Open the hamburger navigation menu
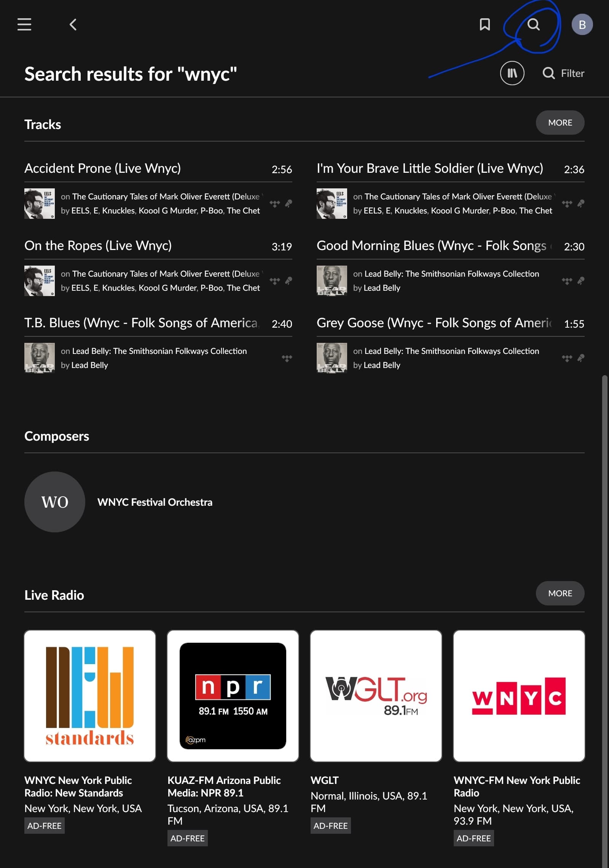The width and height of the screenshot is (609, 868). coord(24,24)
